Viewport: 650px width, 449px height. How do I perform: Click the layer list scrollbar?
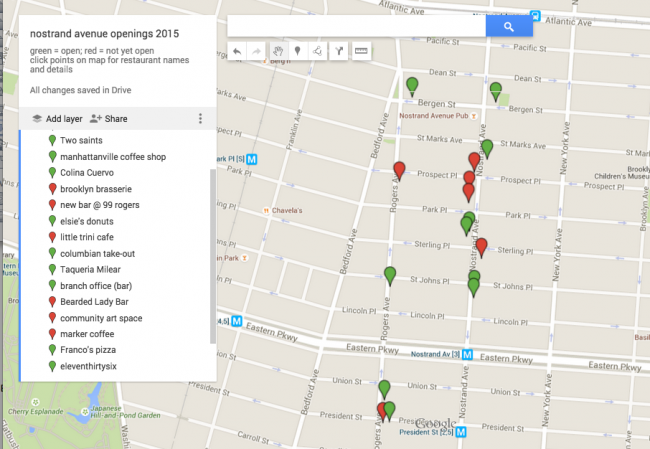click(x=213, y=256)
